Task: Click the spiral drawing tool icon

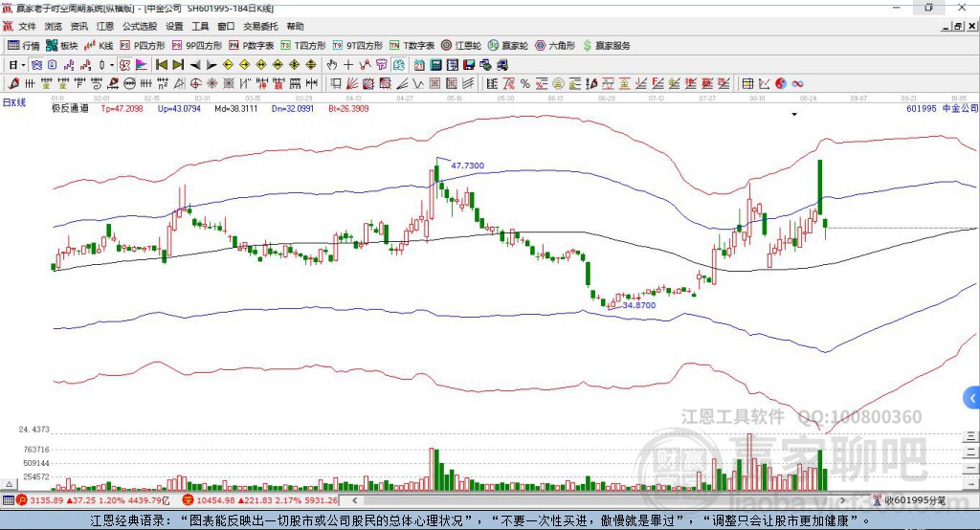Action: tap(96, 83)
